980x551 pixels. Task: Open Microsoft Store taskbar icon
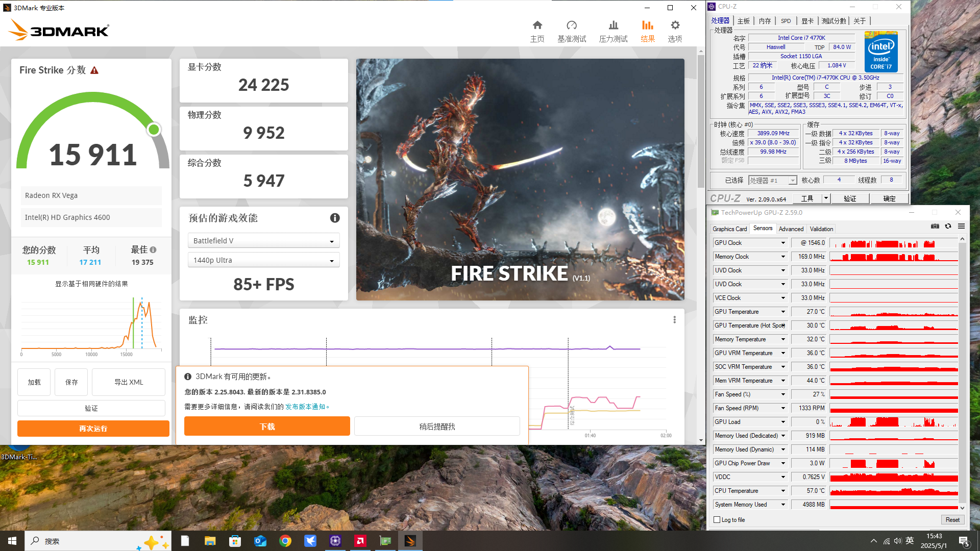(235, 541)
